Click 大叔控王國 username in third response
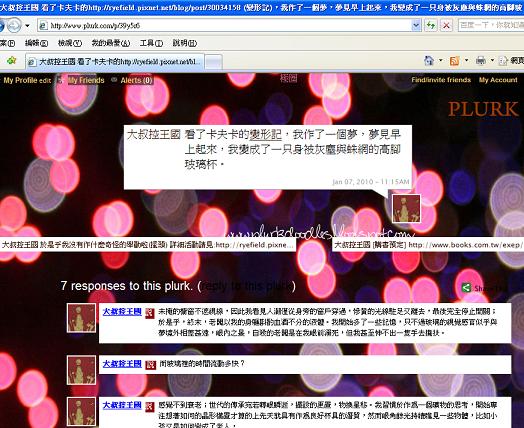The image size is (524, 428). 122,405
